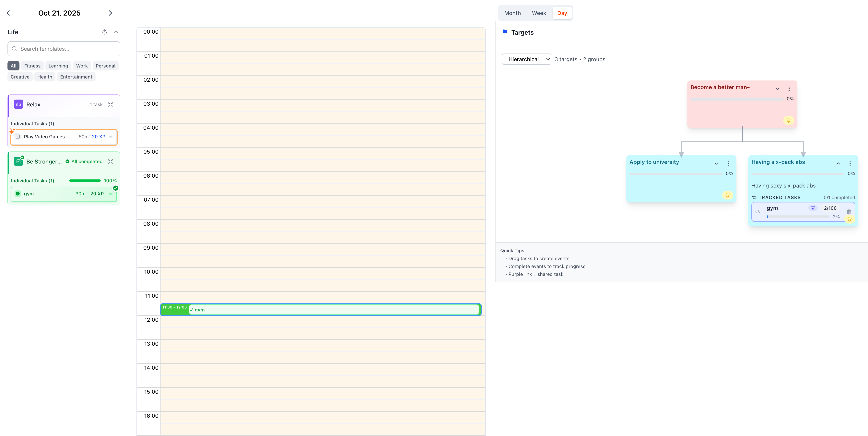Switch to Week view
The width and height of the screenshot is (868, 436).
(x=539, y=13)
